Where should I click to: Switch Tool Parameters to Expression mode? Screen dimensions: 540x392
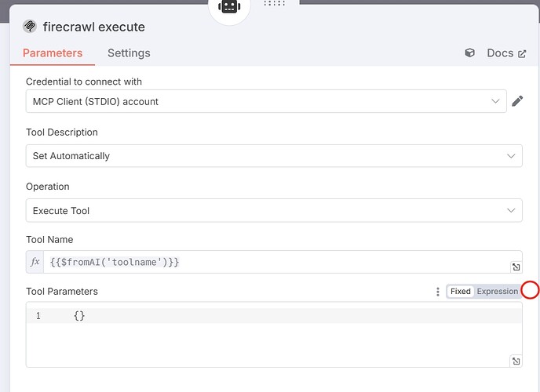pos(498,291)
